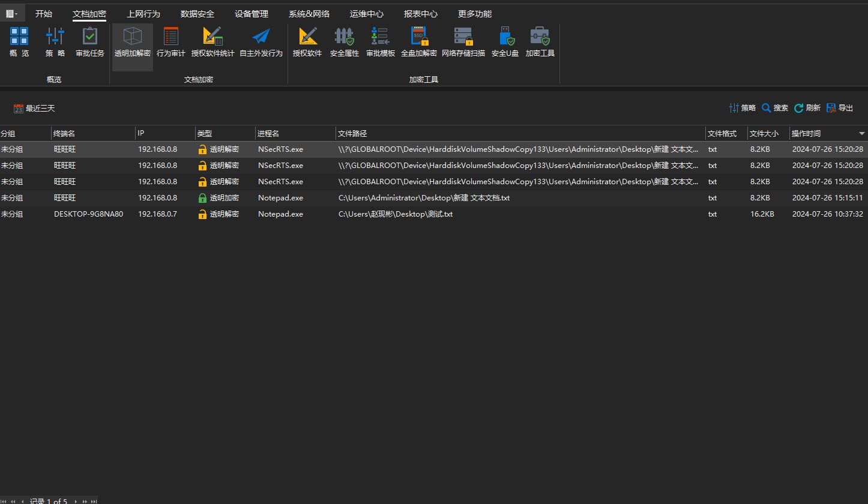Sort by the IP column header
This screenshot has width=868, height=504.
(165, 134)
